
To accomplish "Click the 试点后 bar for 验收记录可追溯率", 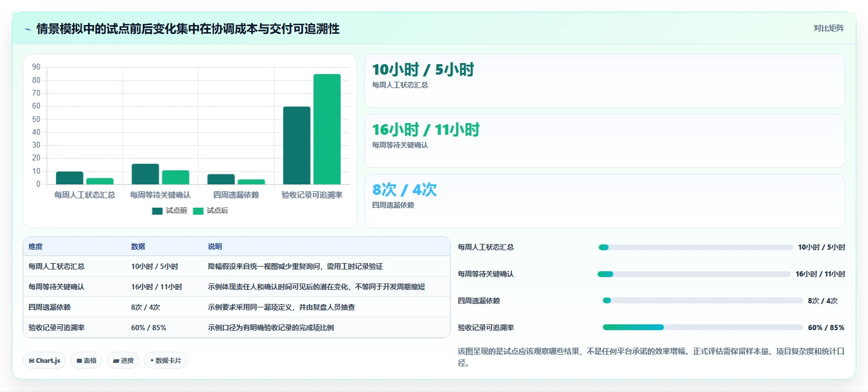I will click(327, 129).
